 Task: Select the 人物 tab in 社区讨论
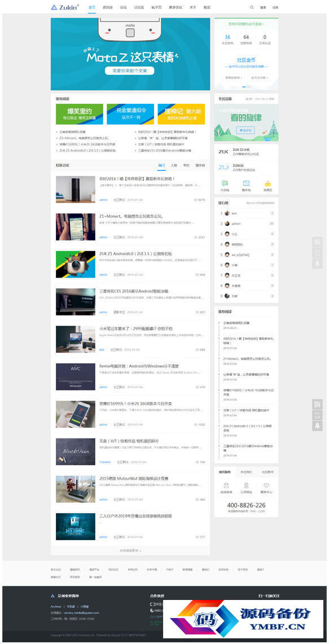174,165
